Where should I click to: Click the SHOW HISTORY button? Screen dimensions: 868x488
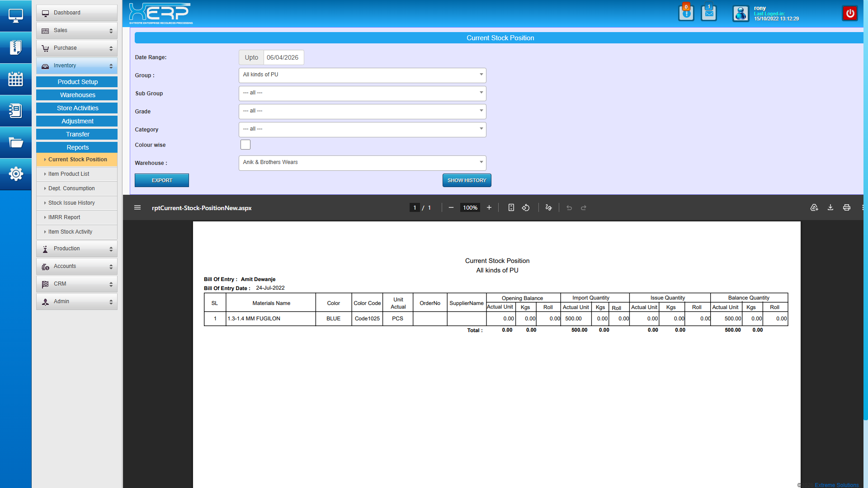pos(467,180)
